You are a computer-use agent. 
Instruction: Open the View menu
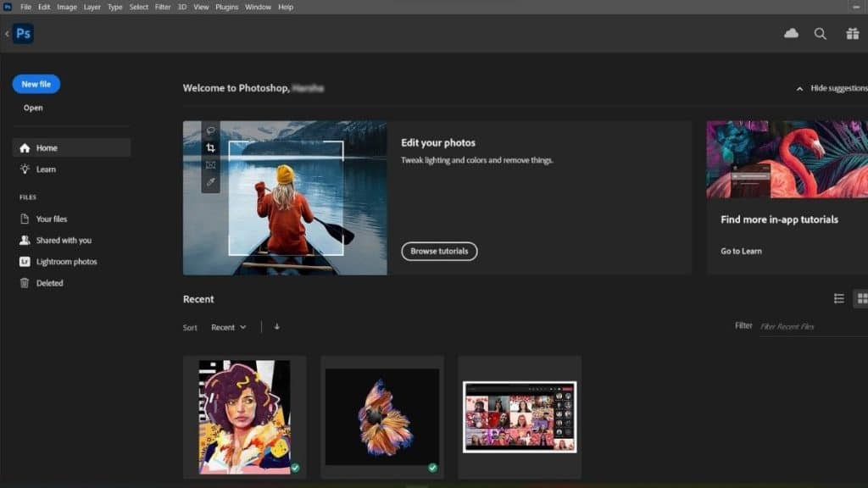[201, 7]
